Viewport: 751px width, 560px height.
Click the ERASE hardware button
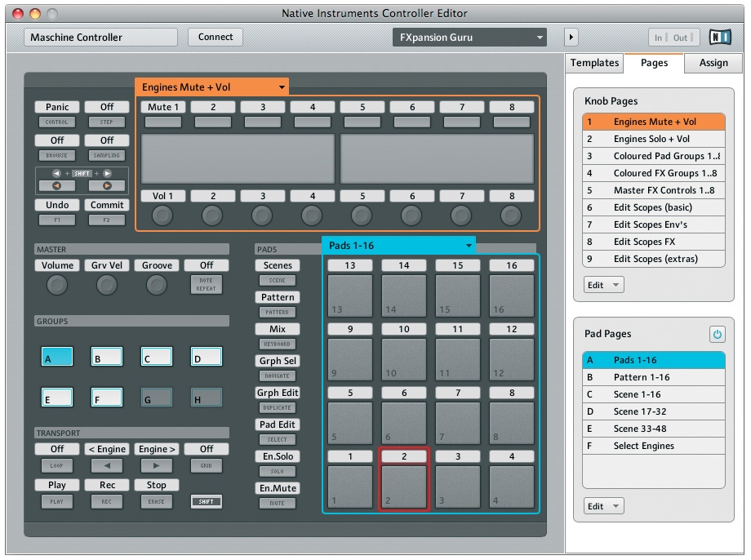click(156, 501)
